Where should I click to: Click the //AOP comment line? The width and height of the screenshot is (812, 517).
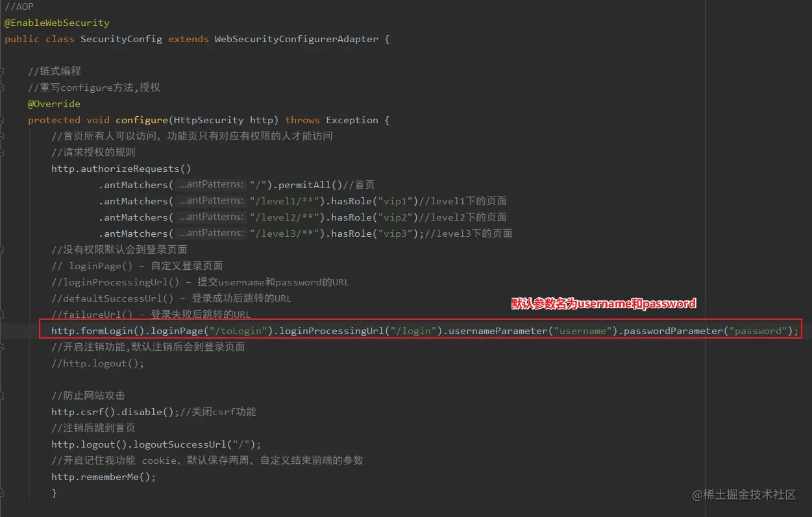pyautogui.click(x=19, y=6)
